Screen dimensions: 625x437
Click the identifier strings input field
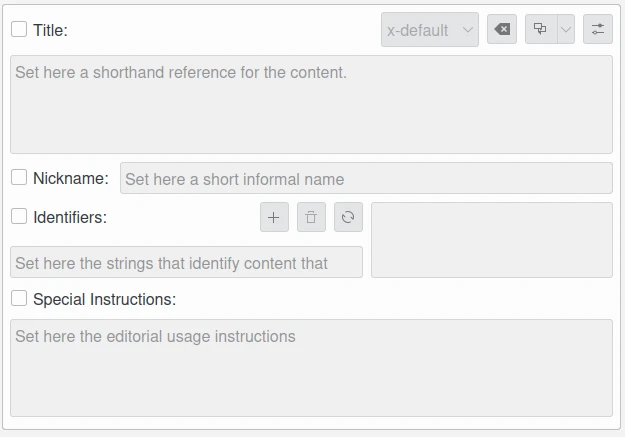coord(187,262)
